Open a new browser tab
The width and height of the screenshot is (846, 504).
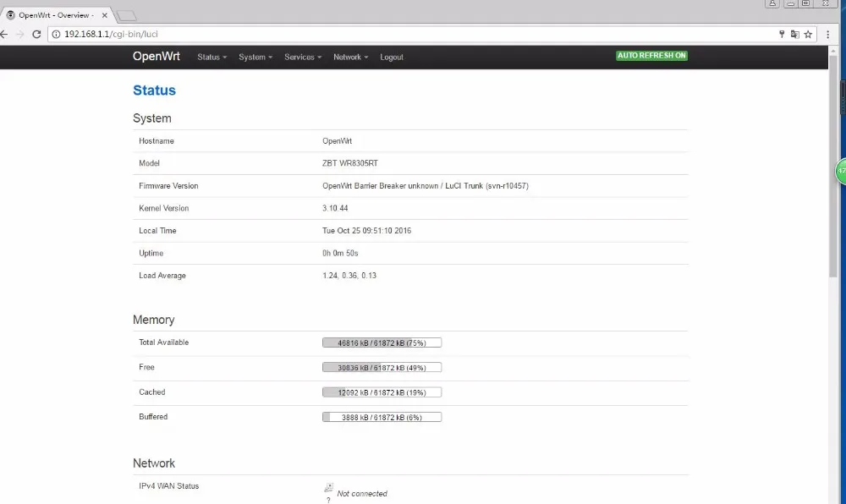pos(126,15)
